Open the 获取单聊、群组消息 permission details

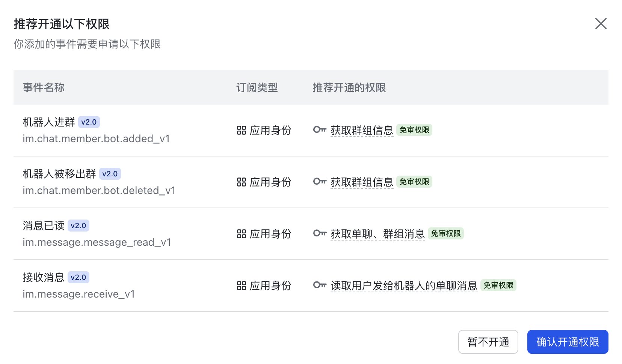(378, 233)
